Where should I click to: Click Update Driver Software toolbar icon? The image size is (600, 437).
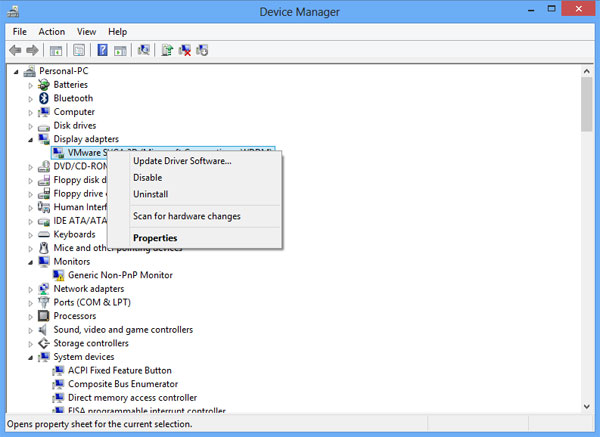coord(167,50)
